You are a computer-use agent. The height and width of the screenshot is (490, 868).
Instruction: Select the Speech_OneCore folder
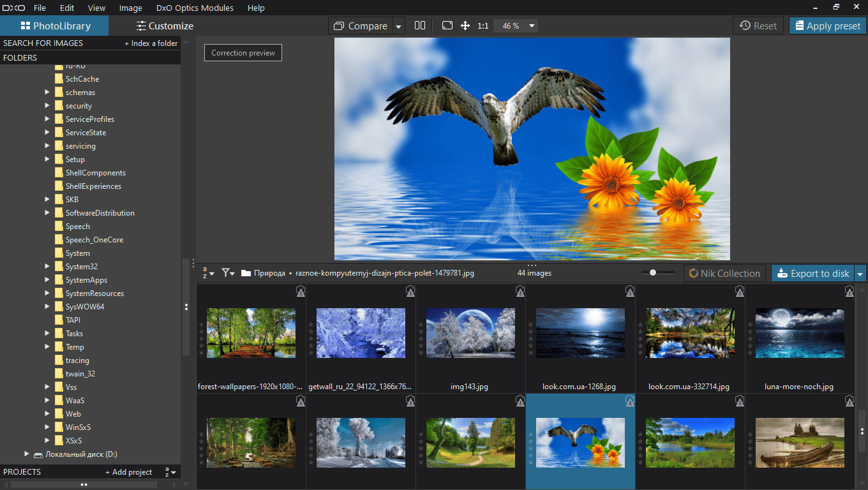tap(94, 240)
